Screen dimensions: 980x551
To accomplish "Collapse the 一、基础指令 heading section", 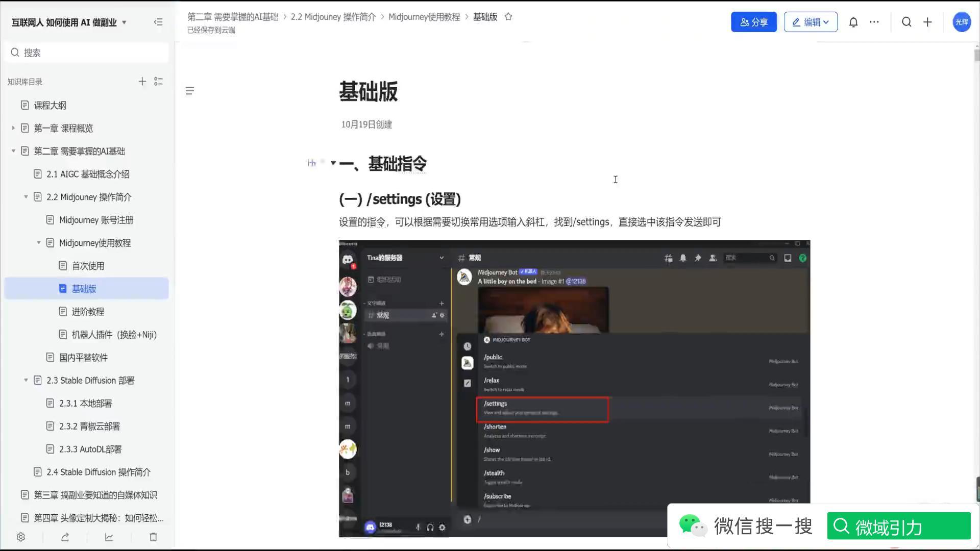I will (x=333, y=163).
